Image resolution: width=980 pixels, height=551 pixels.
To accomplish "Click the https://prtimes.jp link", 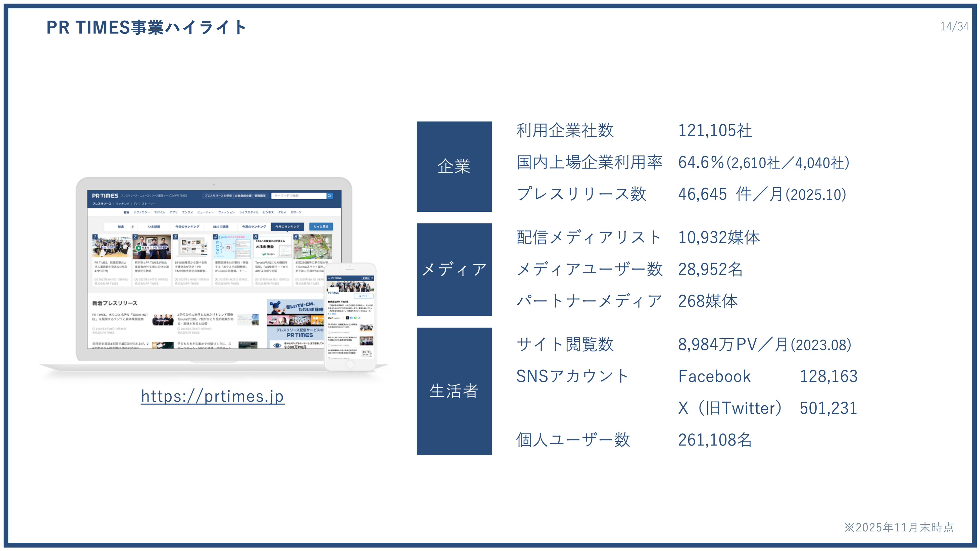I will (212, 396).
